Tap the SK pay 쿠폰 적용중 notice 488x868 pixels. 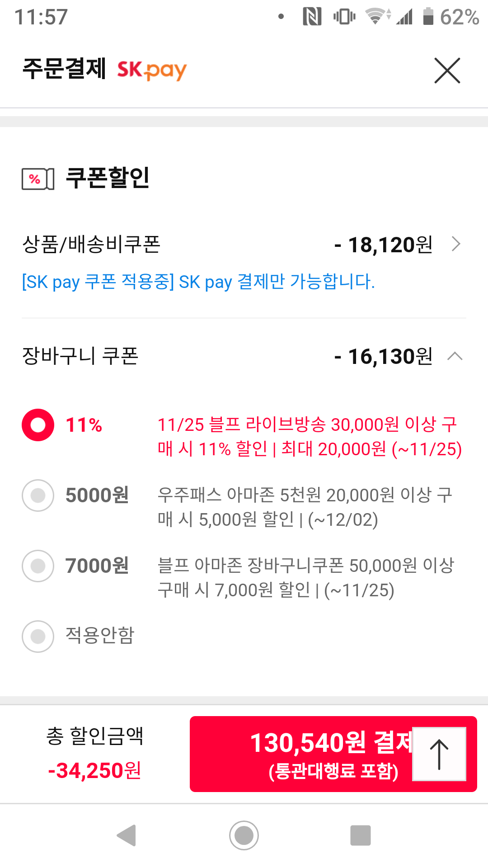[x=198, y=282]
